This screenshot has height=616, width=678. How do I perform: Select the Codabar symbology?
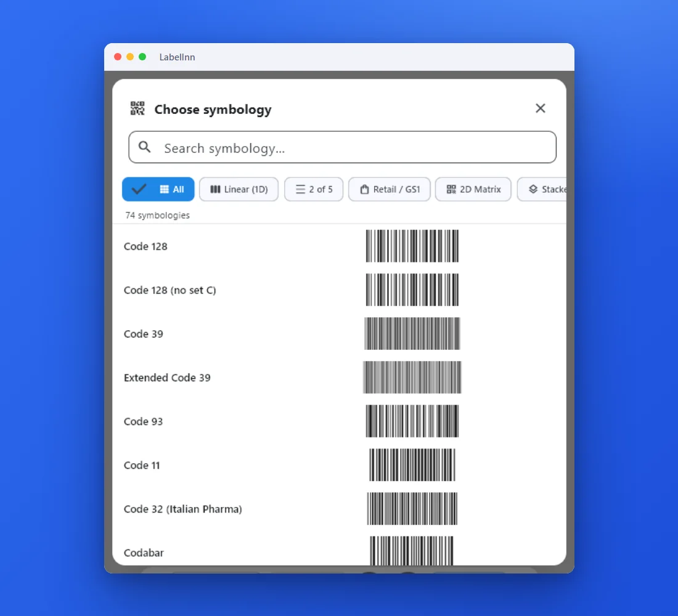pyautogui.click(x=339, y=548)
